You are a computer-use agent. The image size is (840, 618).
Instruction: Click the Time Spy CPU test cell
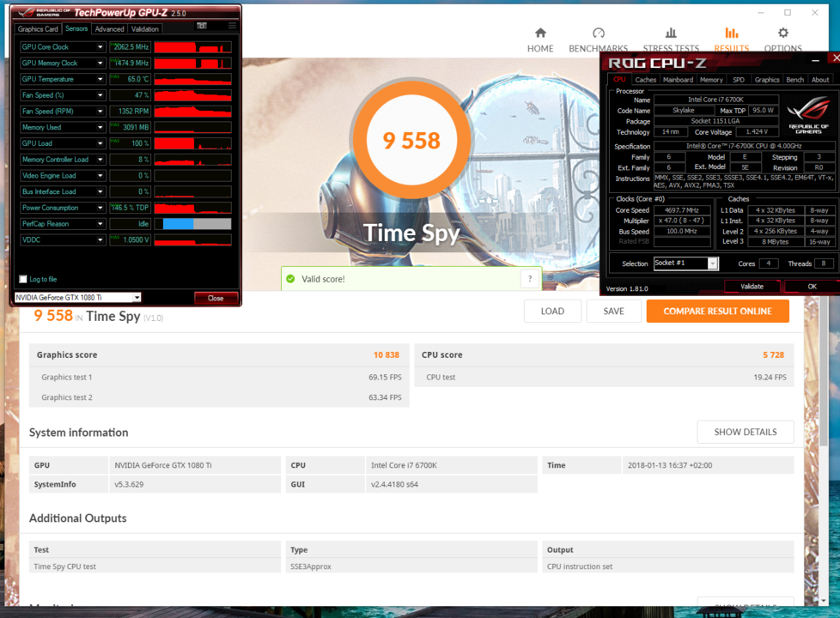pos(155,566)
